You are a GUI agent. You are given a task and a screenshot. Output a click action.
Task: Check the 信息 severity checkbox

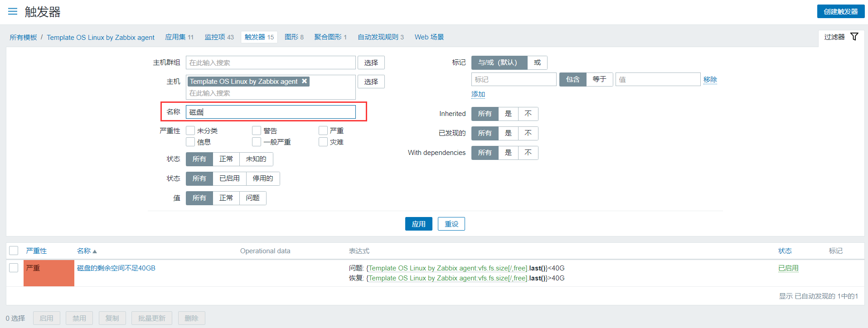pyautogui.click(x=190, y=142)
